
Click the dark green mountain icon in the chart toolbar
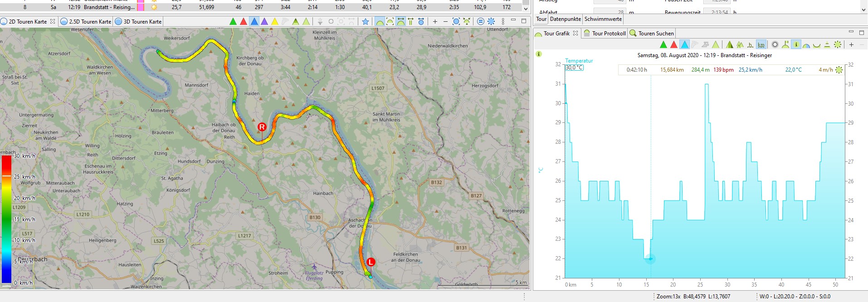click(x=730, y=44)
